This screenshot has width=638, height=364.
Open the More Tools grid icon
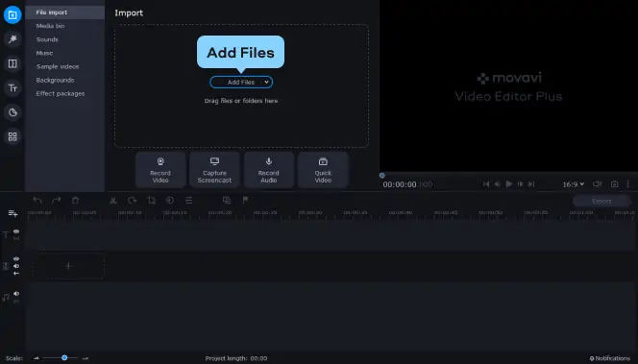coord(12,136)
